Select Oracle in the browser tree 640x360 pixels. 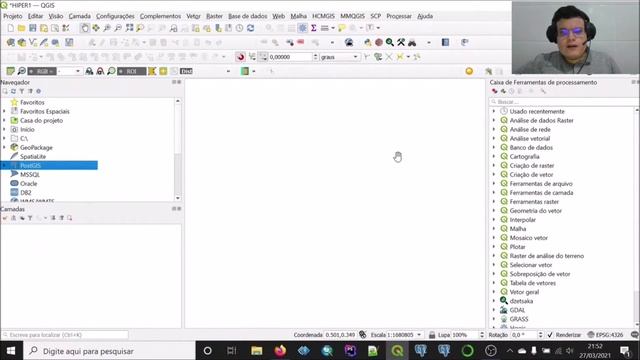point(29,183)
